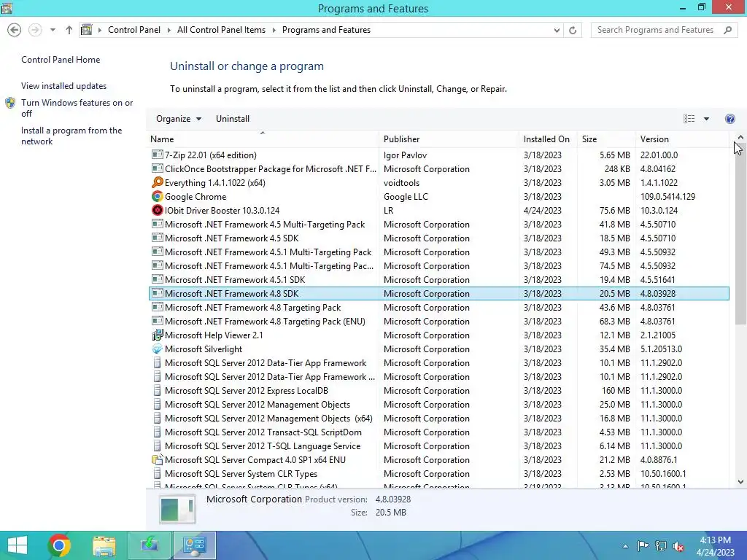Expand the view options dropdown arrow
747x560 pixels.
tap(706, 119)
